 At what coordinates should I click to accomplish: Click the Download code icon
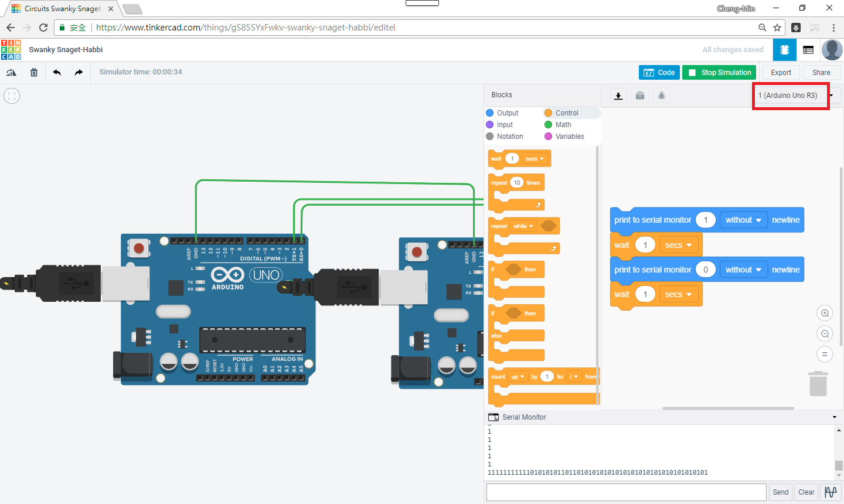tap(618, 95)
